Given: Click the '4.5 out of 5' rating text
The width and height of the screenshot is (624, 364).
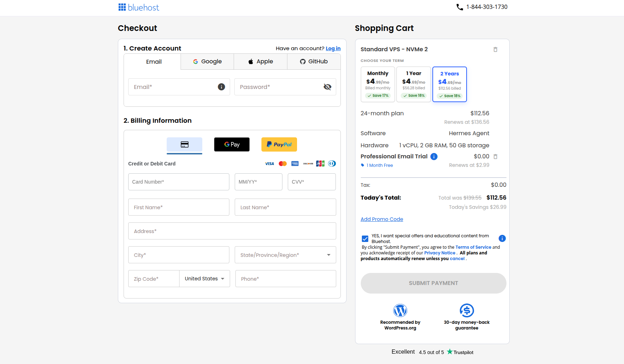Looking at the screenshot, I should click(x=431, y=352).
